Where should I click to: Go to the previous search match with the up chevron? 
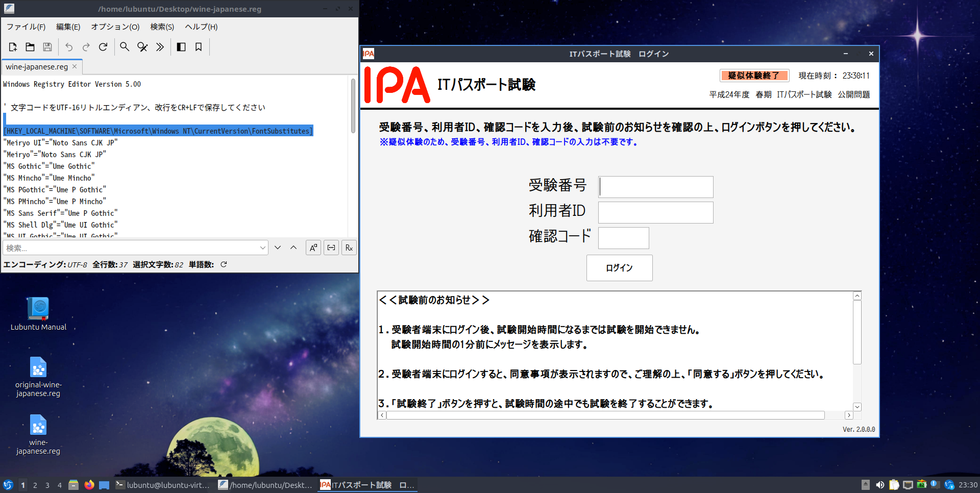pyautogui.click(x=293, y=248)
